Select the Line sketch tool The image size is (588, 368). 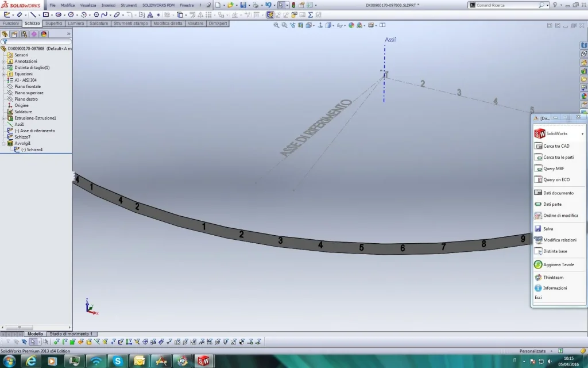tap(33, 14)
